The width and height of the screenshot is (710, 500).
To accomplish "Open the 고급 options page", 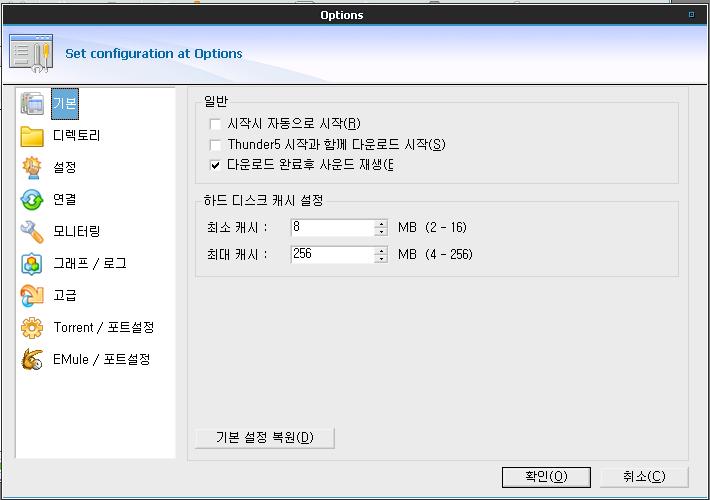I will (65, 295).
